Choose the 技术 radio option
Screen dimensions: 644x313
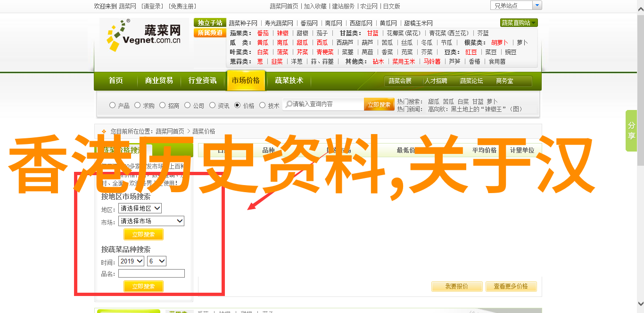click(263, 105)
